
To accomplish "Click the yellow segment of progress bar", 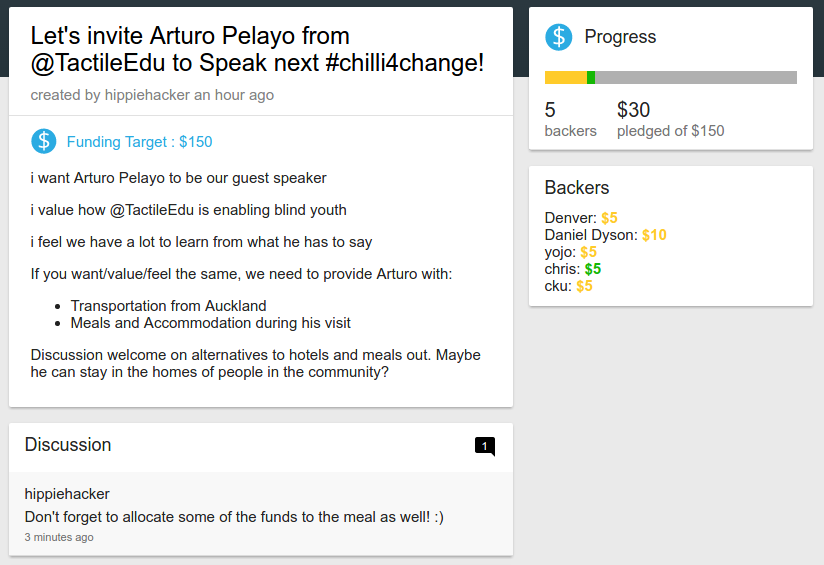I will click(x=565, y=78).
